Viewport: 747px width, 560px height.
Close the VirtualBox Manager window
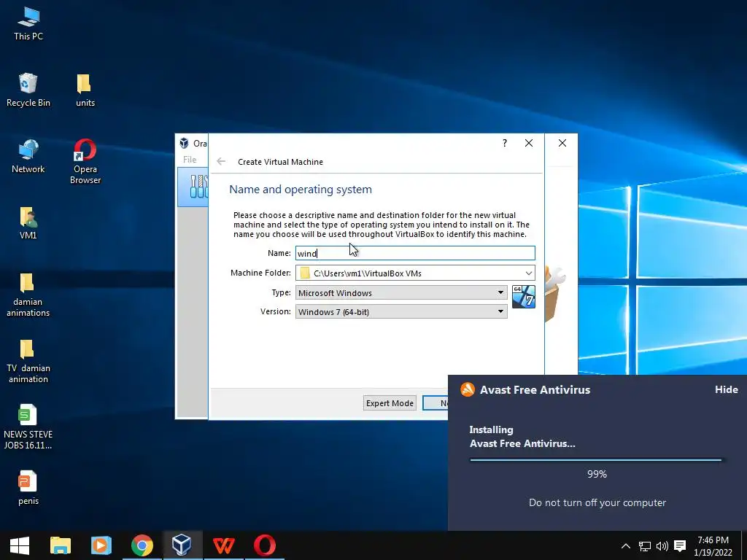[x=562, y=144]
